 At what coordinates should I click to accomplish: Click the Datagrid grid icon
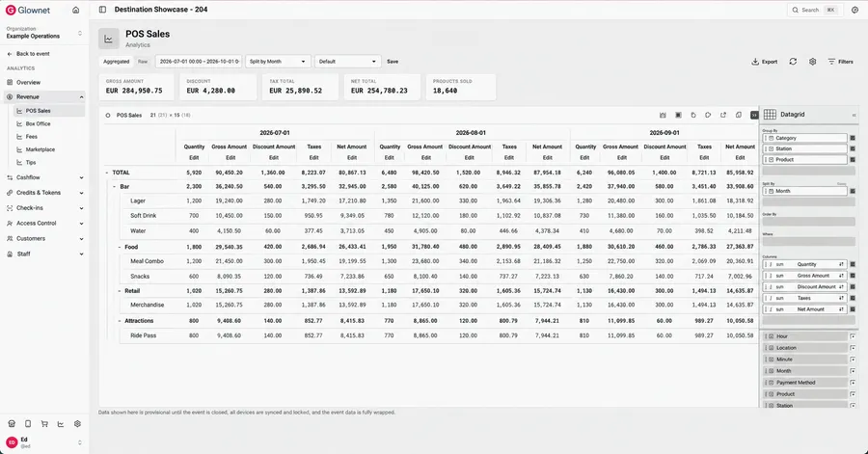coord(770,115)
